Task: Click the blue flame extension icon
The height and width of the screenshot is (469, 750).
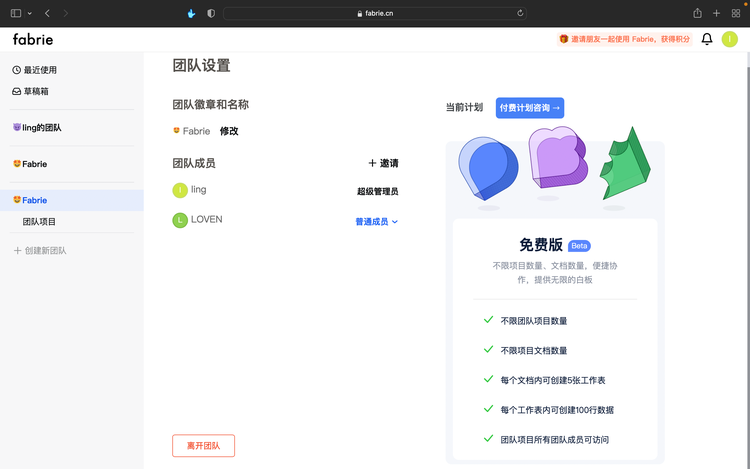Action: (191, 13)
